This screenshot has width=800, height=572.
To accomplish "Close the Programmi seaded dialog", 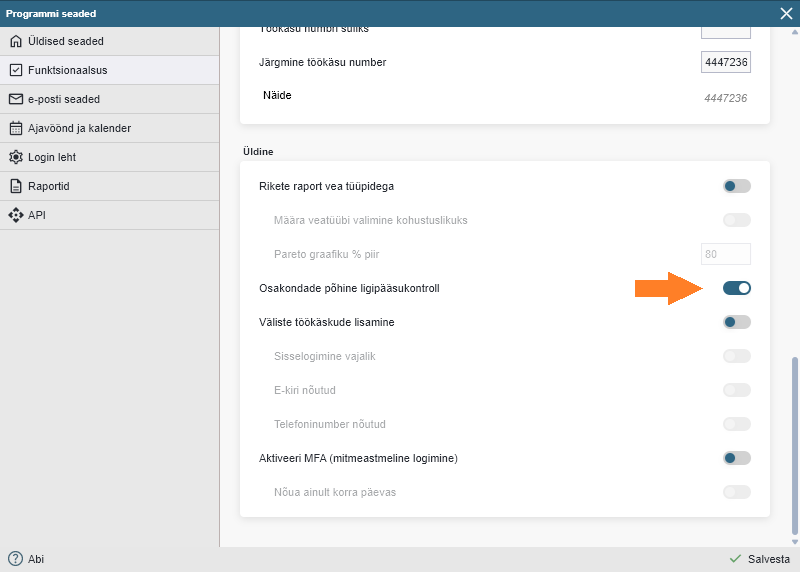I will (x=786, y=13).
